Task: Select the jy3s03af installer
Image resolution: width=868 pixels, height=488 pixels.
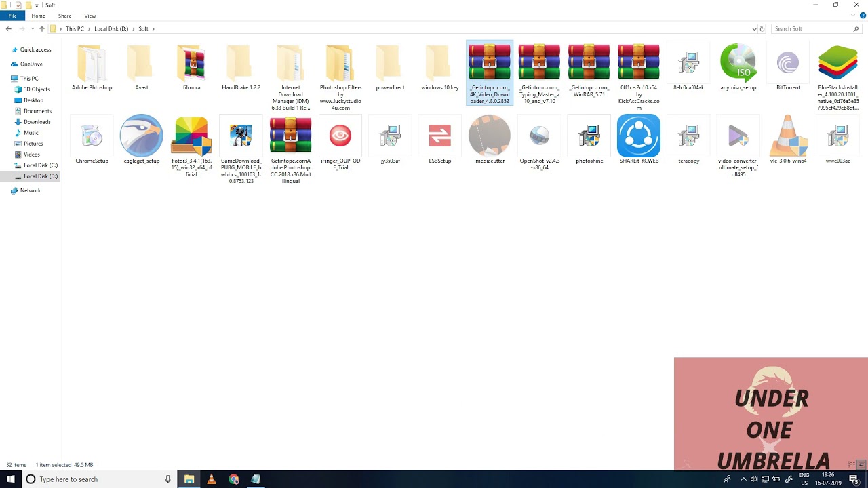Action: 390,141
